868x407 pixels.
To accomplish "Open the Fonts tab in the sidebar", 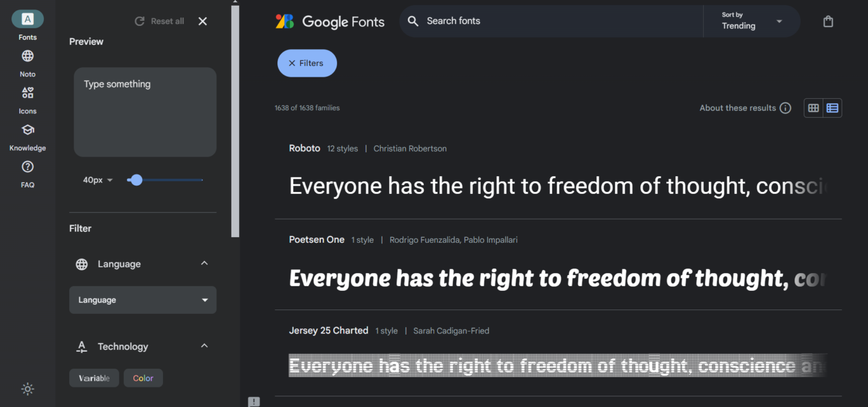I will (x=27, y=25).
